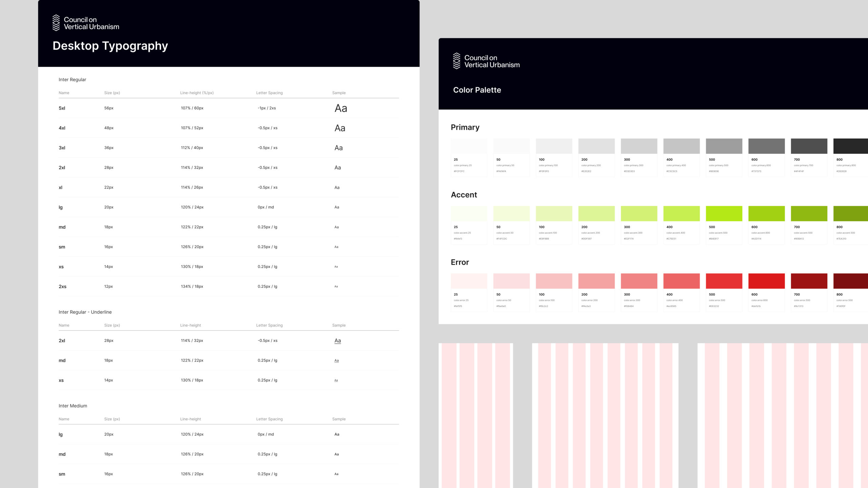Click the Inter Medium section label
The height and width of the screenshot is (488, 868).
[73, 406]
